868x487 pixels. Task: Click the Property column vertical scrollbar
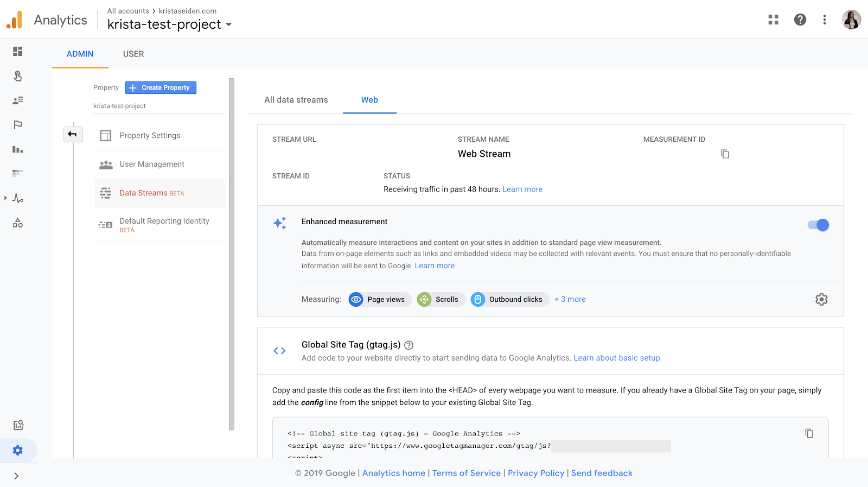tap(232, 254)
